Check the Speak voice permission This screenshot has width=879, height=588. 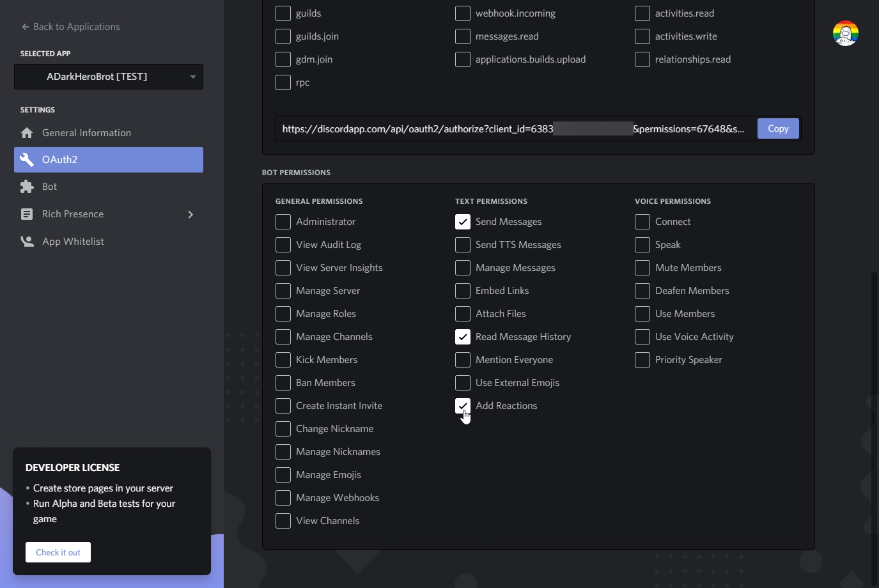642,245
